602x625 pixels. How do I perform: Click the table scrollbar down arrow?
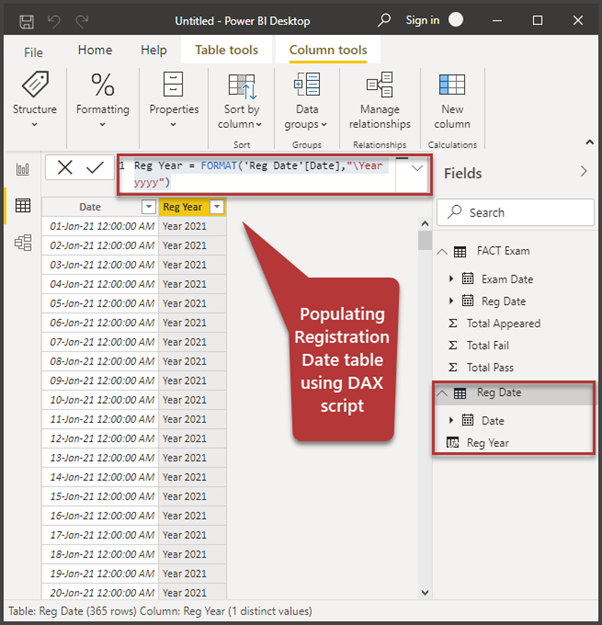[x=425, y=593]
